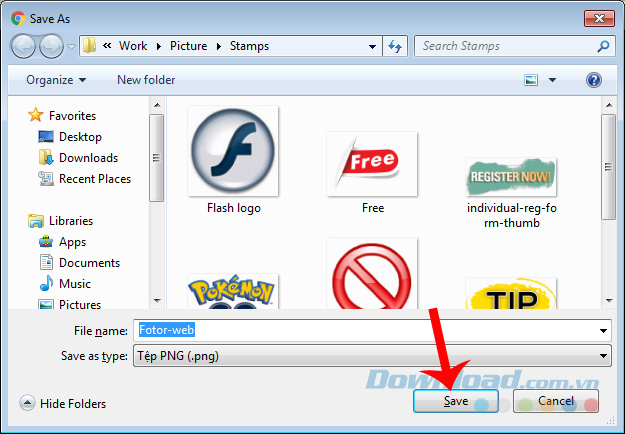Click the Recent Places icon
625x434 pixels.
tap(46, 179)
